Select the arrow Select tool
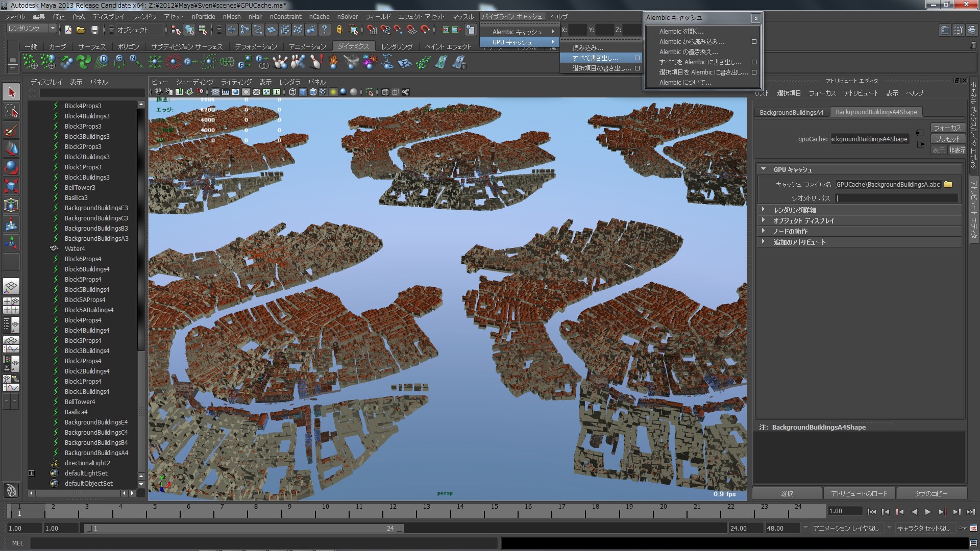 (x=12, y=92)
